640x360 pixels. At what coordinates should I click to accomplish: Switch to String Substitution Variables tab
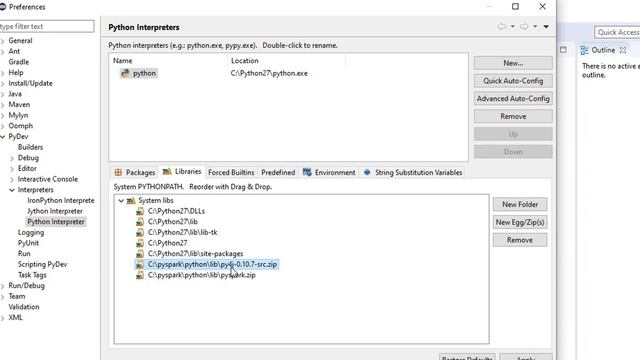[413, 172]
